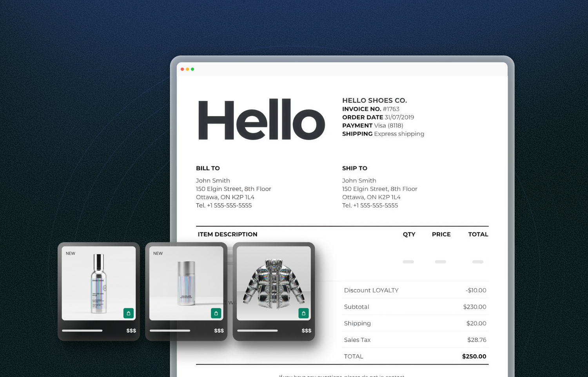Click the loading placeholder under PRICE
The height and width of the screenshot is (377, 588).
click(440, 262)
